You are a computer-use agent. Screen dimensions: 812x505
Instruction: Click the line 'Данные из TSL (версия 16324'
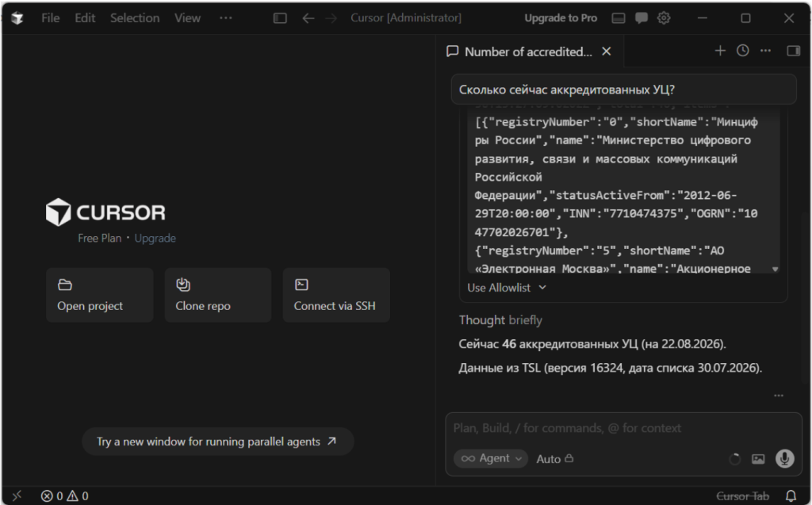coord(610,369)
